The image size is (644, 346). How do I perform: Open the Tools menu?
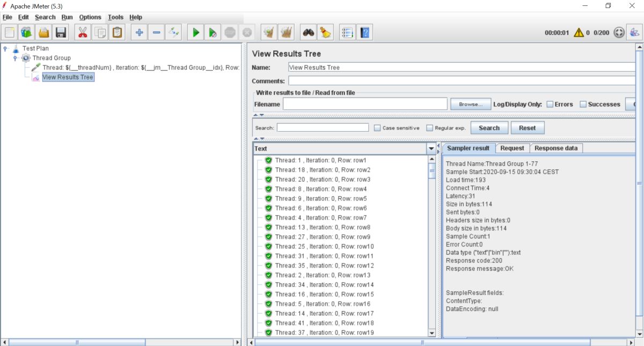pyautogui.click(x=115, y=17)
